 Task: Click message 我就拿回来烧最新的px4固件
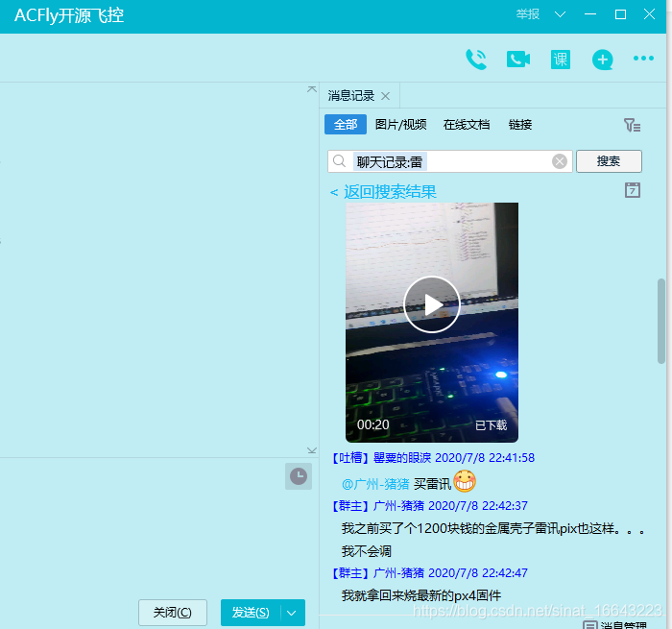click(421, 595)
